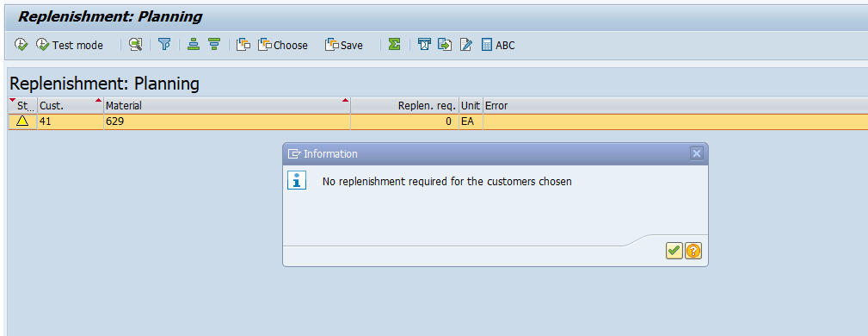Open the Details magnifier icon
Viewport: 868px width, 336px height.
click(136, 45)
